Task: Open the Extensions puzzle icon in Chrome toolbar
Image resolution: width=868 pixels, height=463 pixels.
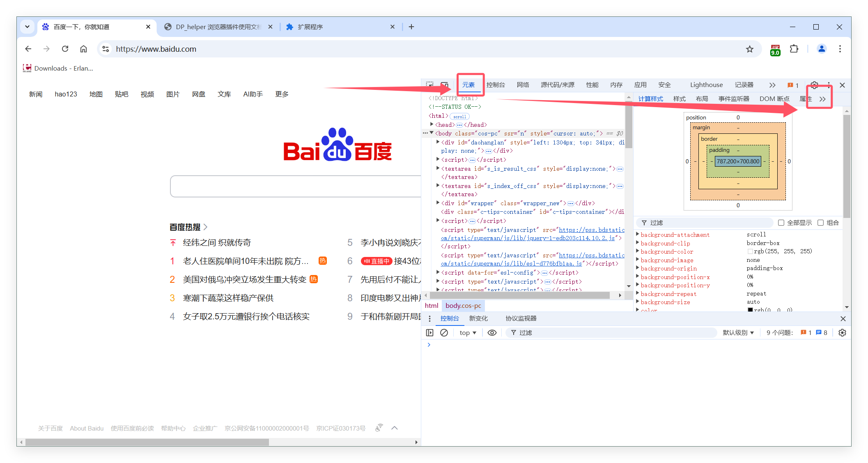Action: coord(794,49)
